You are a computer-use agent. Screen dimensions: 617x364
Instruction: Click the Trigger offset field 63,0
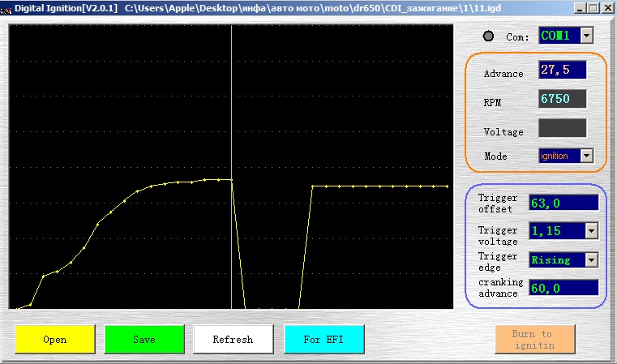click(563, 203)
